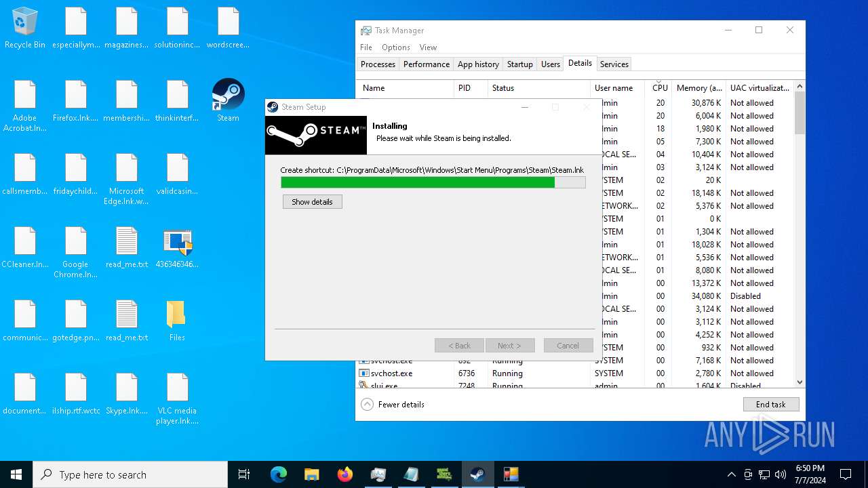Open the Options menu in Task Manager
Screen dimensions: 868x488
pos(396,47)
